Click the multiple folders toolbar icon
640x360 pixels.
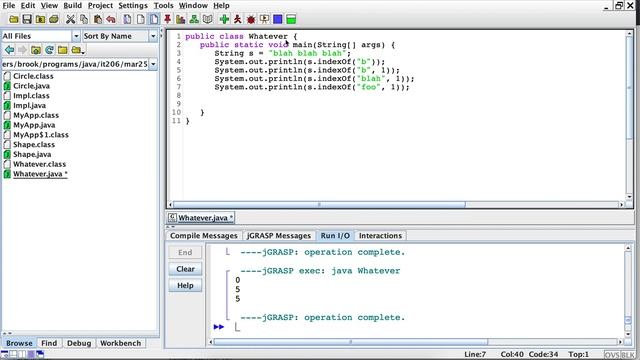[x=53, y=19]
